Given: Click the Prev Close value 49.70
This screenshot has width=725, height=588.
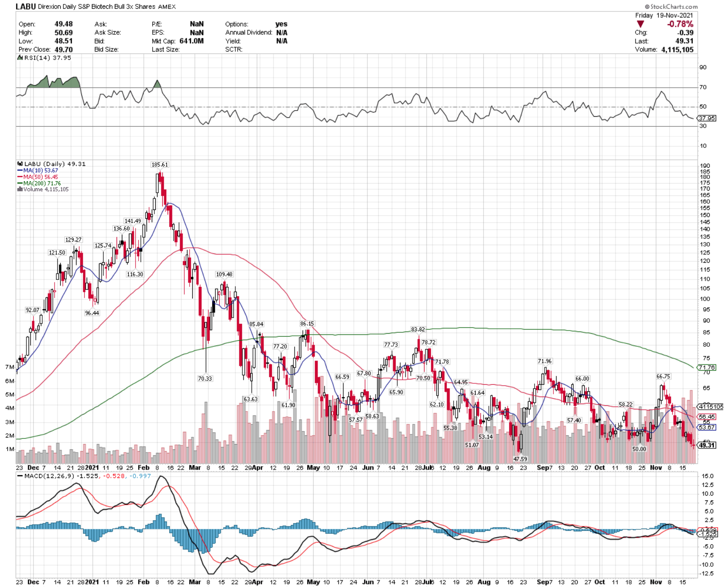Looking at the screenshot, I should [x=64, y=50].
